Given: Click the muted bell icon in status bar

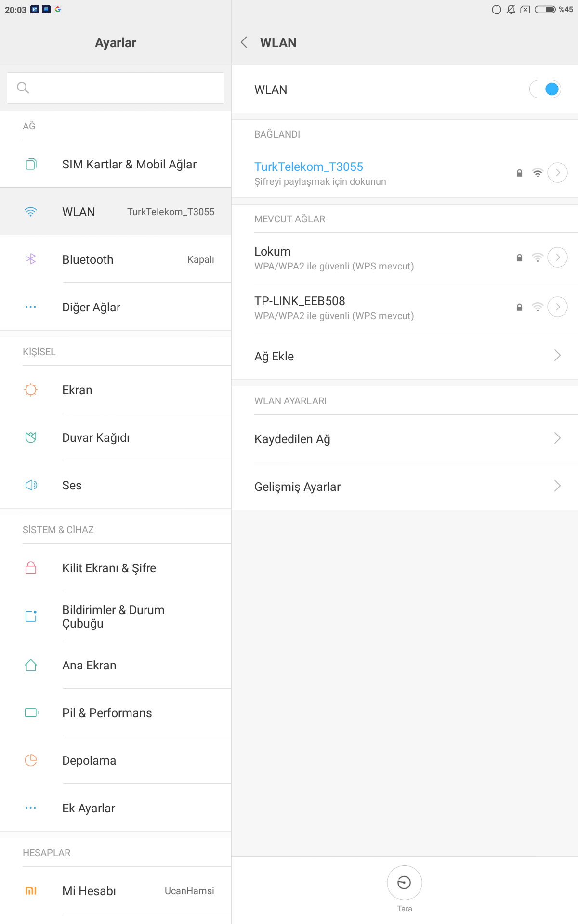Looking at the screenshot, I should pos(511,9).
